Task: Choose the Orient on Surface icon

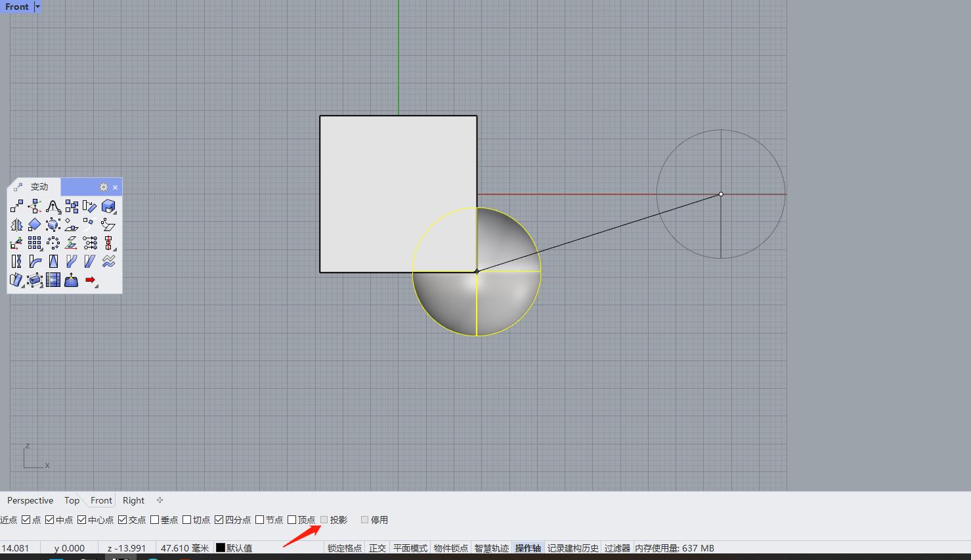Action: (x=108, y=225)
